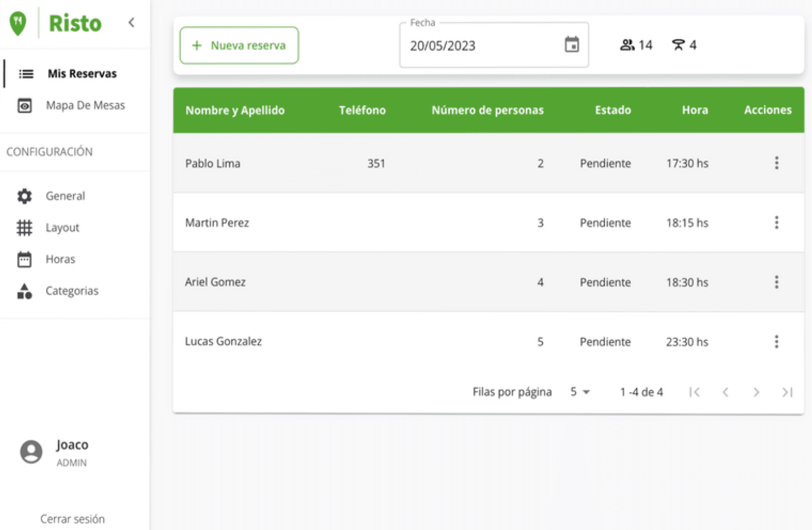The width and height of the screenshot is (812, 530).
Task: Click Cerrar sesión to log out
Action: pos(72,519)
